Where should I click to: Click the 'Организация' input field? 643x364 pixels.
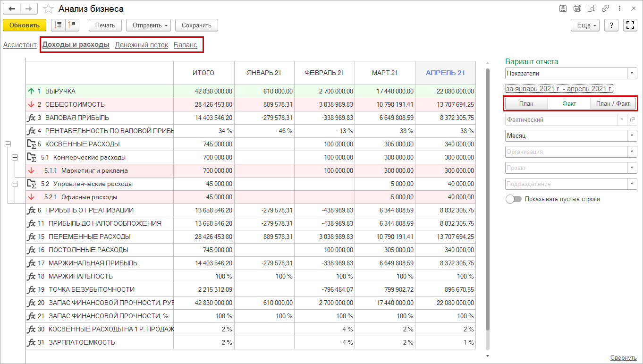pos(565,152)
